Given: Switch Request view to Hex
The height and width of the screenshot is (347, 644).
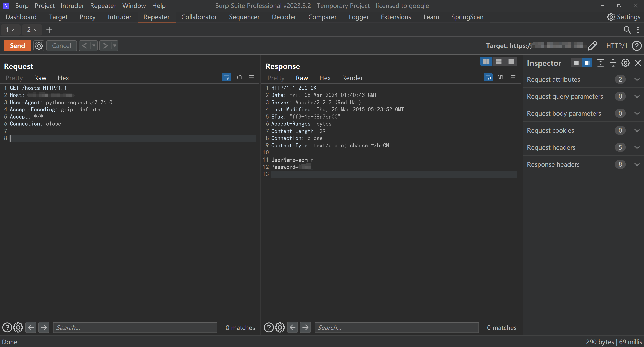Looking at the screenshot, I should [x=63, y=78].
